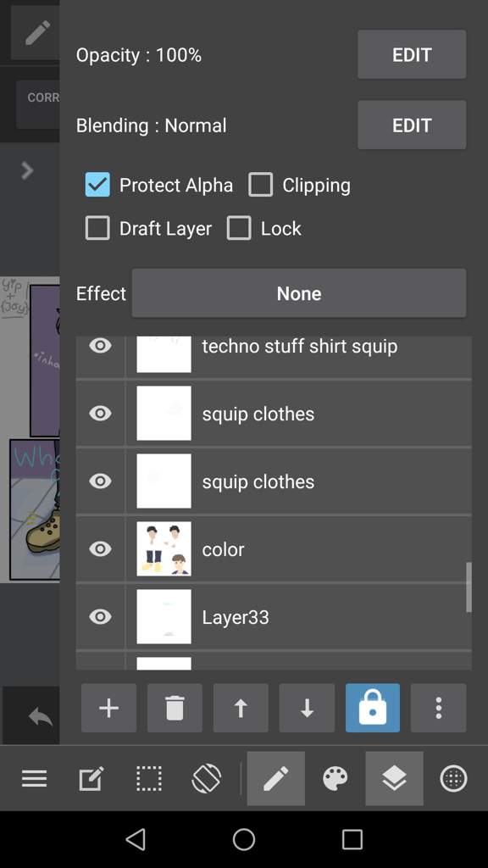Open the color palette icon
This screenshot has height=868, width=488.
tap(335, 778)
